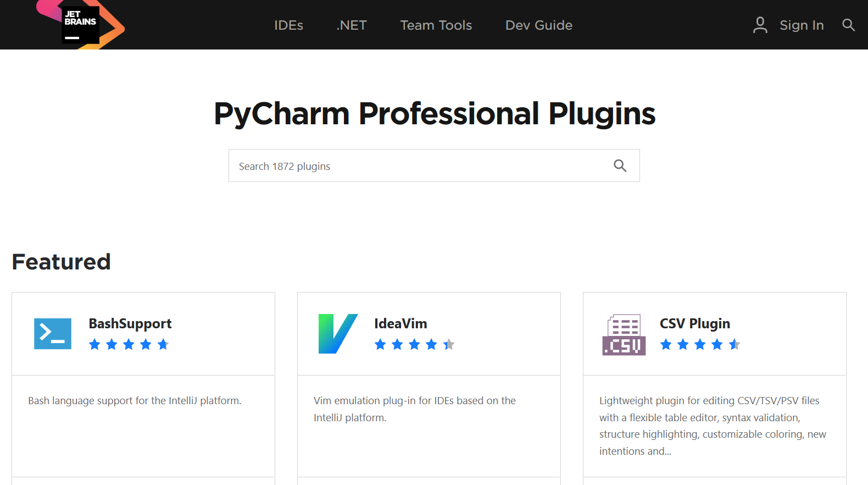The width and height of the screenshot is (868, 485).
Task: Click the IdeaVim green V icon
Action: (338, 334)
